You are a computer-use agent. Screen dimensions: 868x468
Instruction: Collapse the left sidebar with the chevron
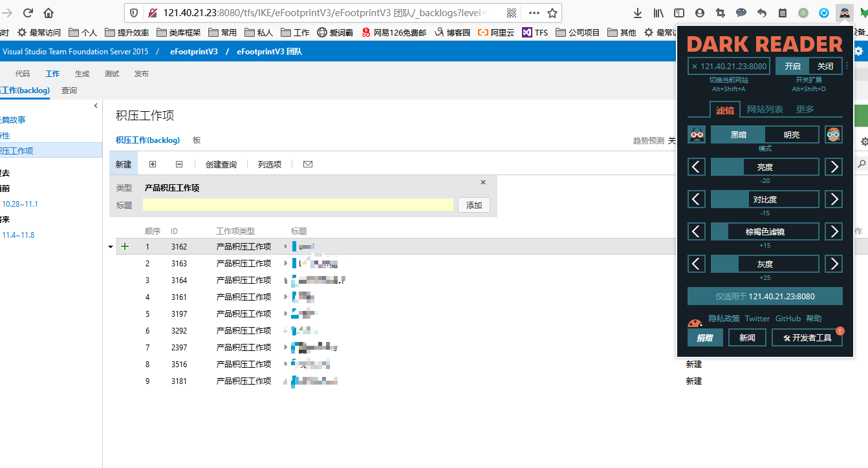pyautogui.click(x=96, y=105)
